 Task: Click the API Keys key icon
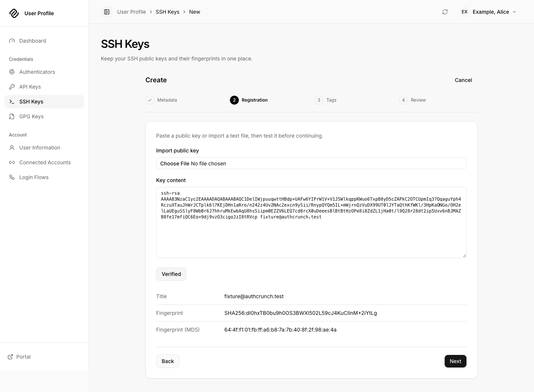point(12,87)
